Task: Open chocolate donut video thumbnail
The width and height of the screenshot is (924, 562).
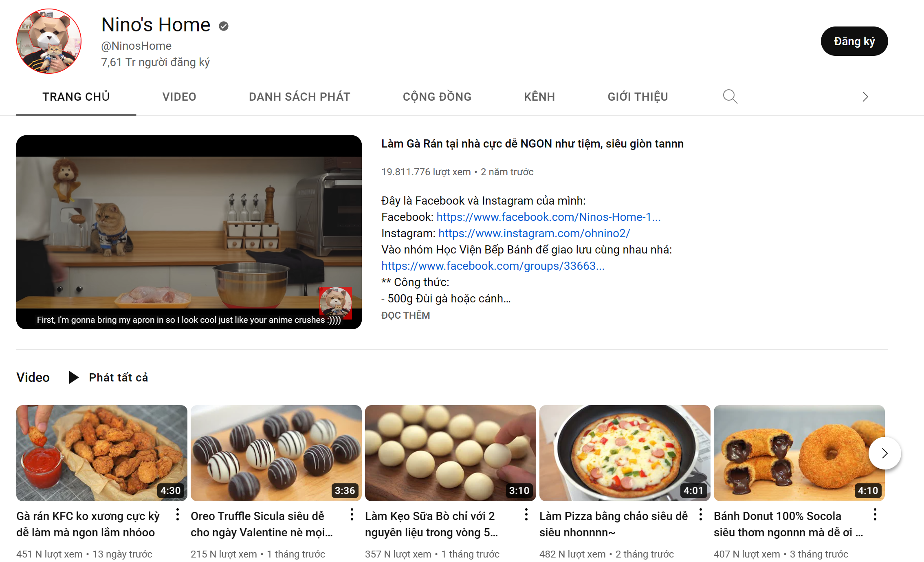Action: pyautogui.click(x=799, y=453)
